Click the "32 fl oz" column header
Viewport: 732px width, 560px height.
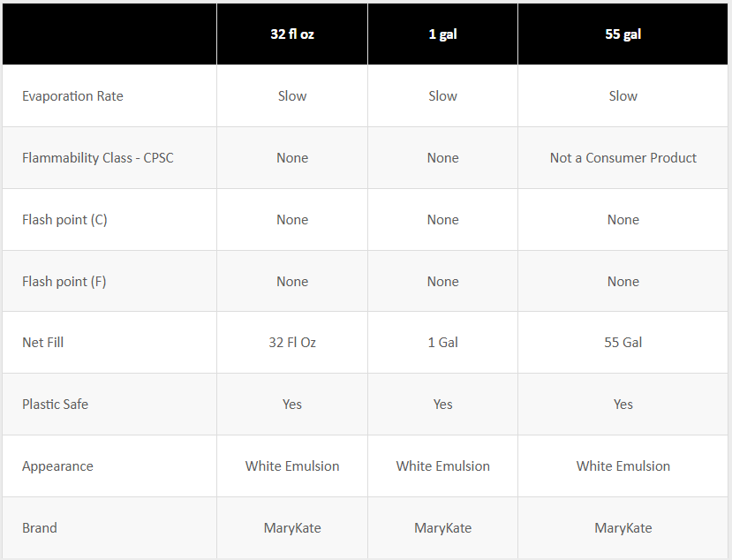(292, 34)
